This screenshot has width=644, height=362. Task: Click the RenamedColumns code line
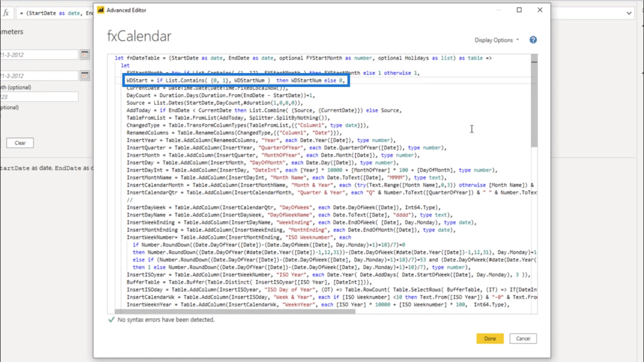234,133
